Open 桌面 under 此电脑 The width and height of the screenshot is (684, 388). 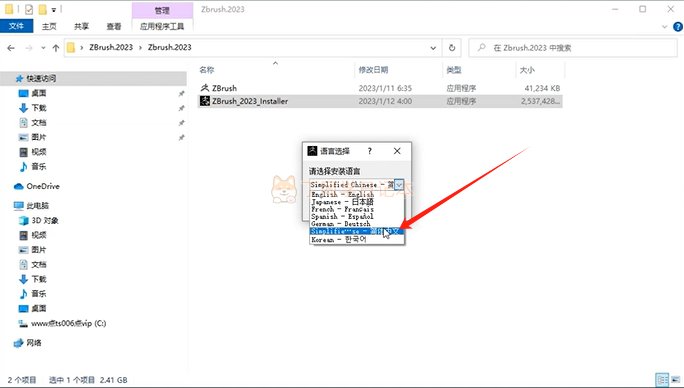38,309
